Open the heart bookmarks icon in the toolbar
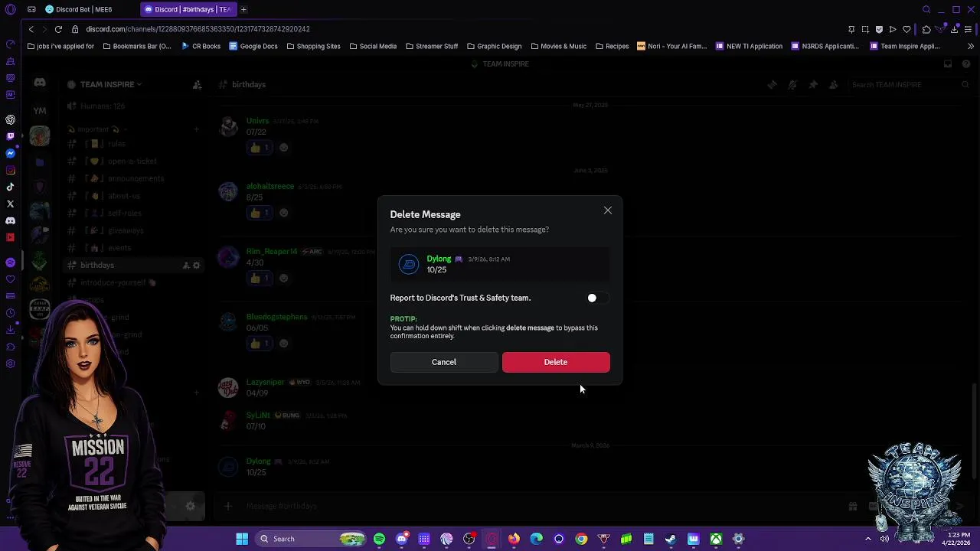This screenshot has width=980, height=551. tap(906, 29)
